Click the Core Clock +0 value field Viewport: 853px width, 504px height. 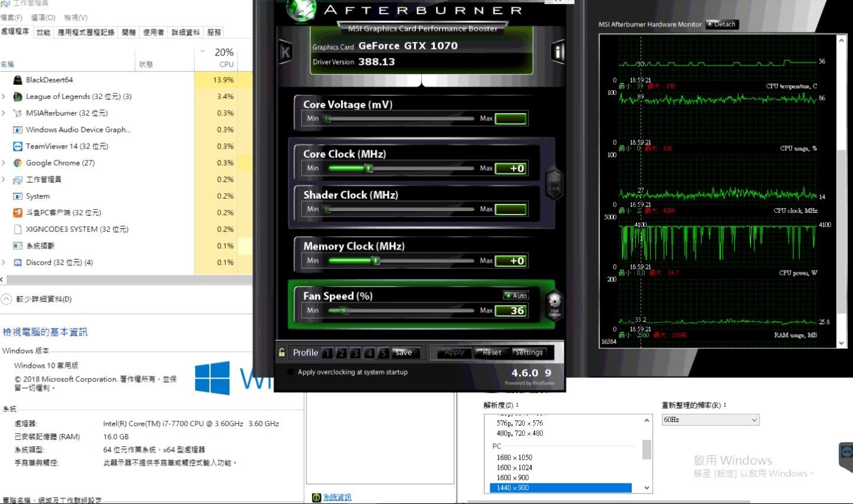[510, 169]
